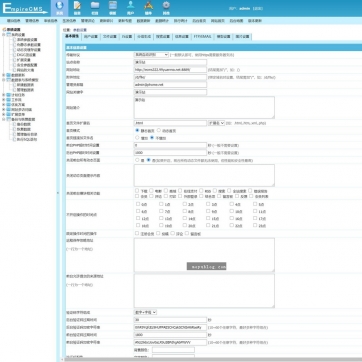The image size is (362, 362).
Task: Collapse the 系统设置 folder node
Action: 4,35
